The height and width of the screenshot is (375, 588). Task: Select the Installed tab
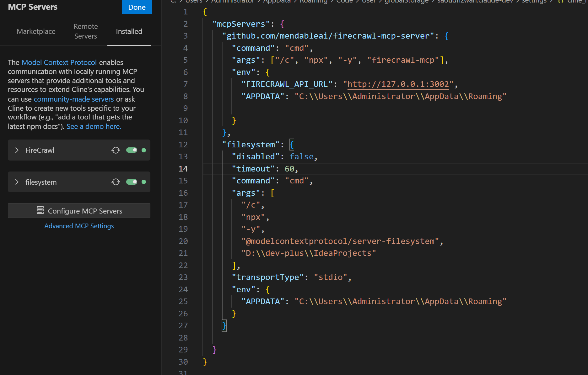tap(129, 31)
